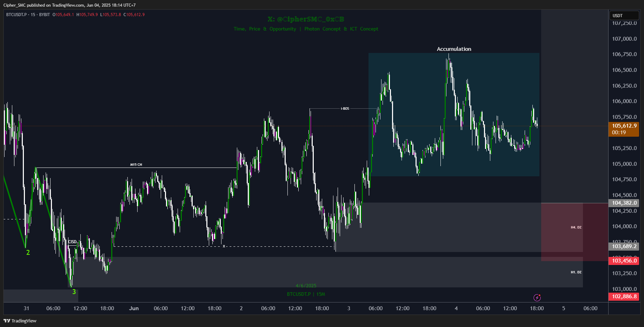Click the 103,000.0 price axis tick
Viewport: 644px width, 327px height.
click(624, 289)
